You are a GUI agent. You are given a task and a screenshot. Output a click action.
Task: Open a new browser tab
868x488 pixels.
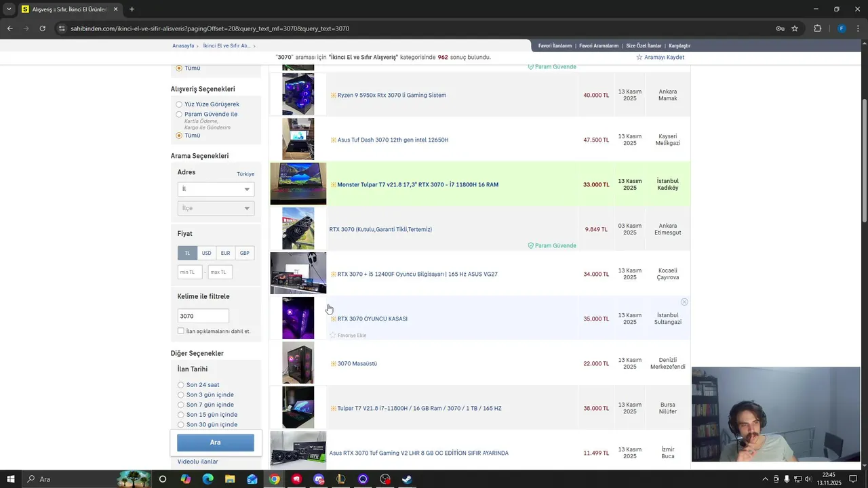(x=132, y=9)
